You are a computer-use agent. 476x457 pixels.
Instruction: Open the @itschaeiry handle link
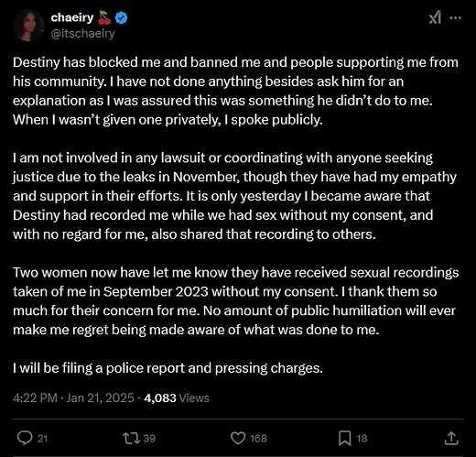82,34
